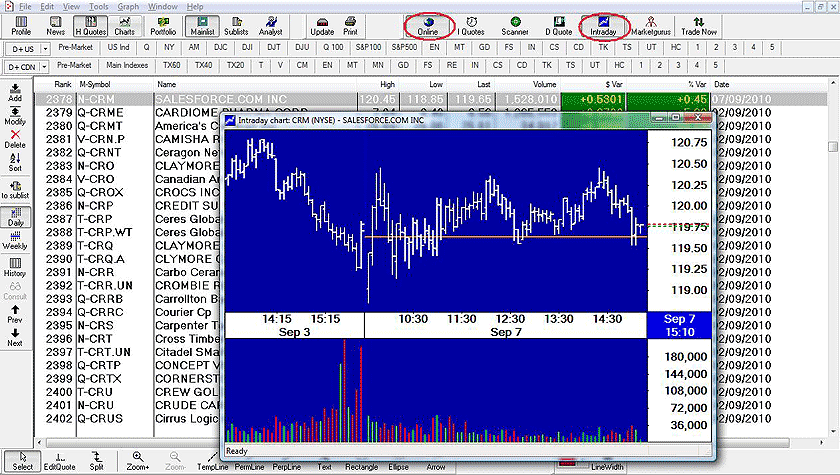Open the Profile toolbar icon
840x475 pixels.
(21, 26)
